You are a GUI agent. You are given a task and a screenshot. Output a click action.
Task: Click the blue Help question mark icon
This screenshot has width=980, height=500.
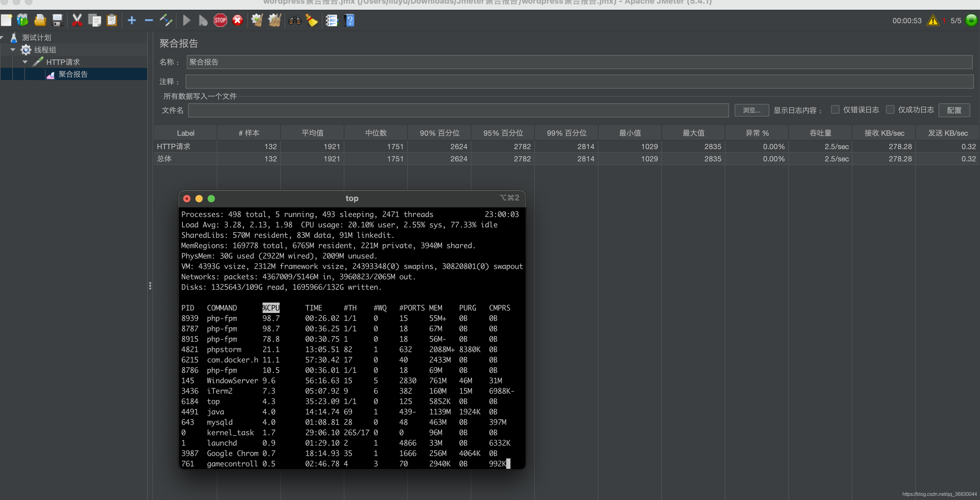point(349,20)
